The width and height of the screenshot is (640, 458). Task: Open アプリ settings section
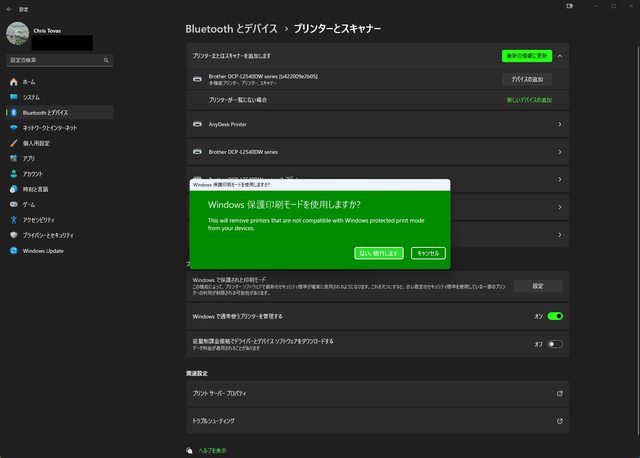coord(29,158)
